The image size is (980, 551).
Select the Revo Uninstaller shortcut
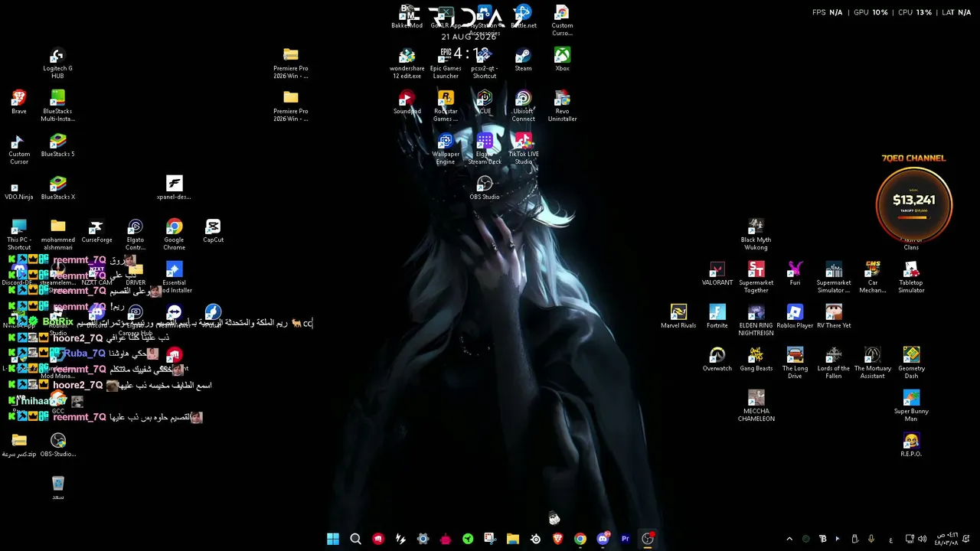tap(562, 106)
